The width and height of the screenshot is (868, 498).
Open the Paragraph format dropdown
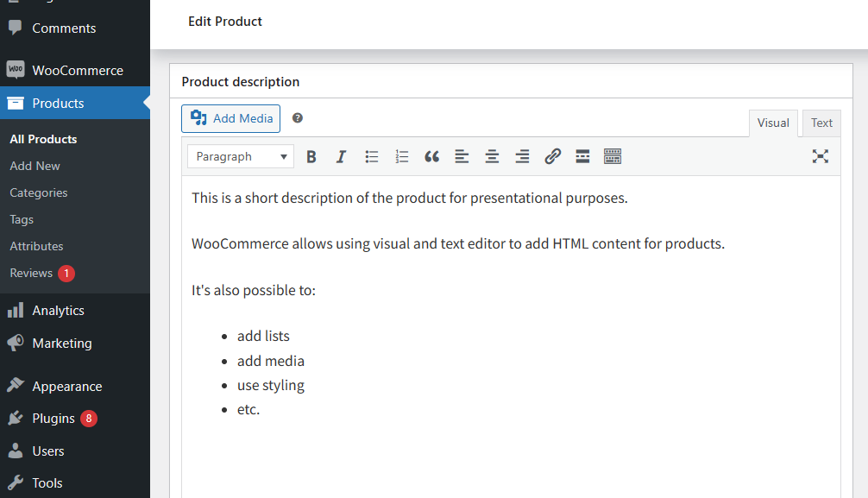(x=240, y=157)
